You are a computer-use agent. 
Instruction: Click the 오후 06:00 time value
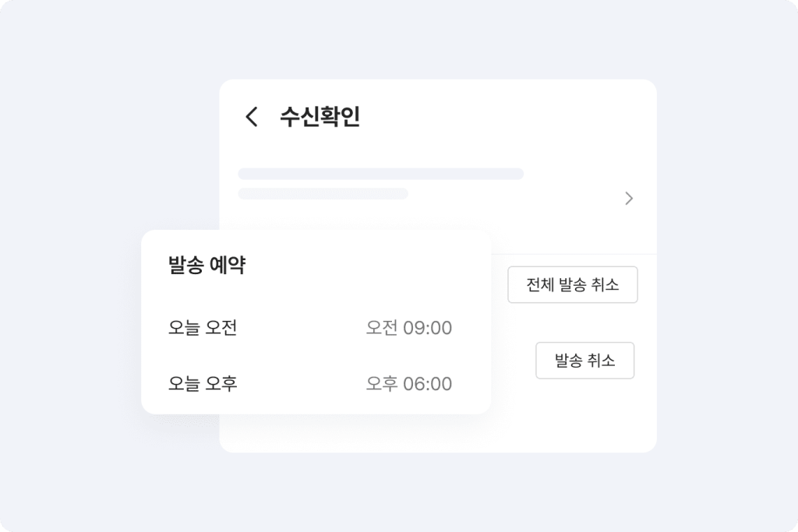click(x=408, y=384)
